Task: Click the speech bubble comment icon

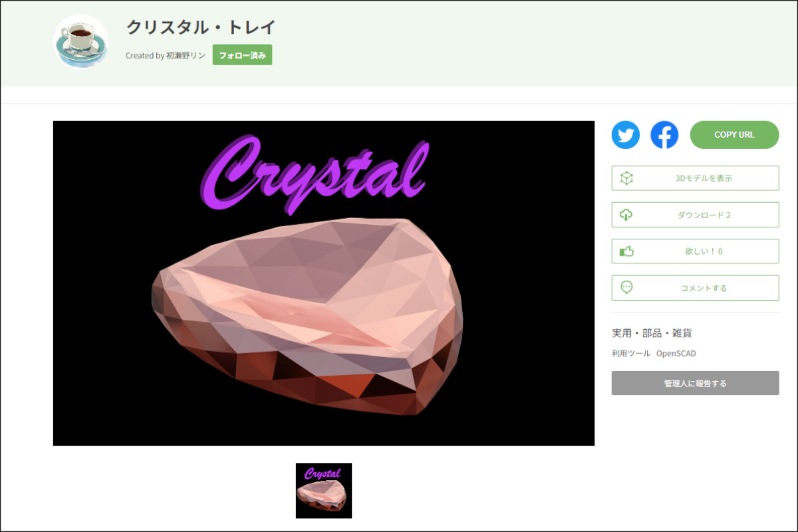Action: 626,288
